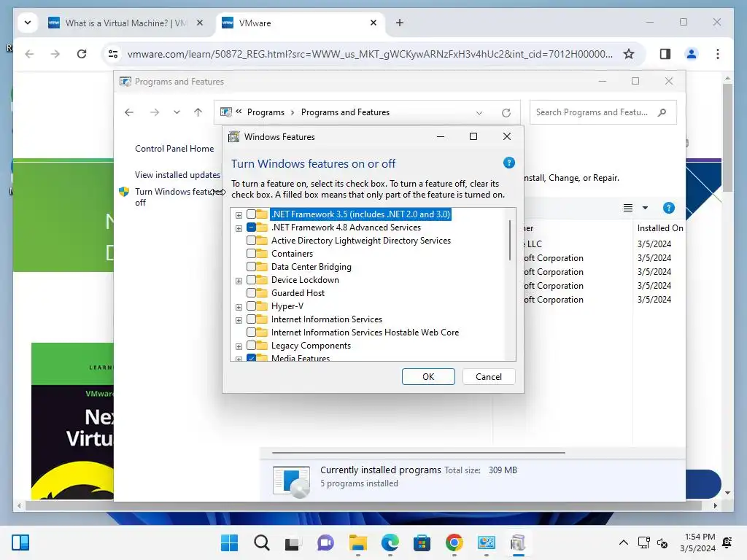Check Device Lockdown checkbox
This screenshot has width=747, height=560.
(x=251, y=280)
